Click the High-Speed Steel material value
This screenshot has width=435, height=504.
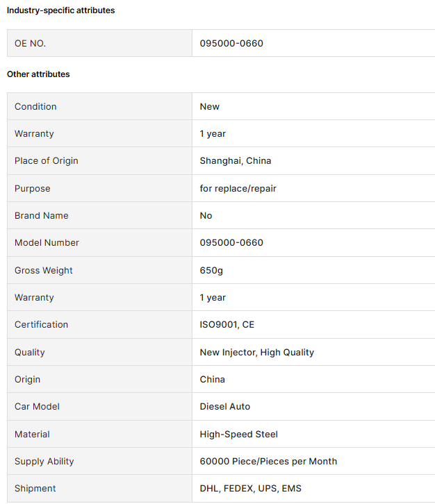(x=238, y=435)
